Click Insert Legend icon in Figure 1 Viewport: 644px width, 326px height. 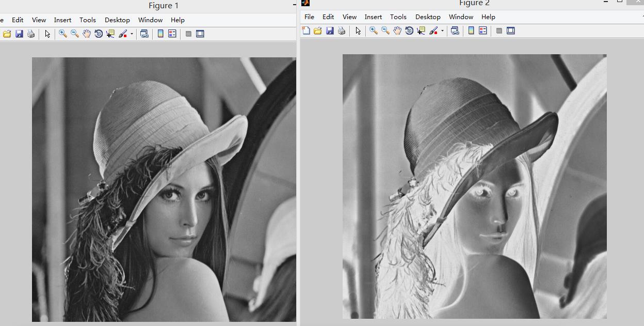(x=172, y=34)
